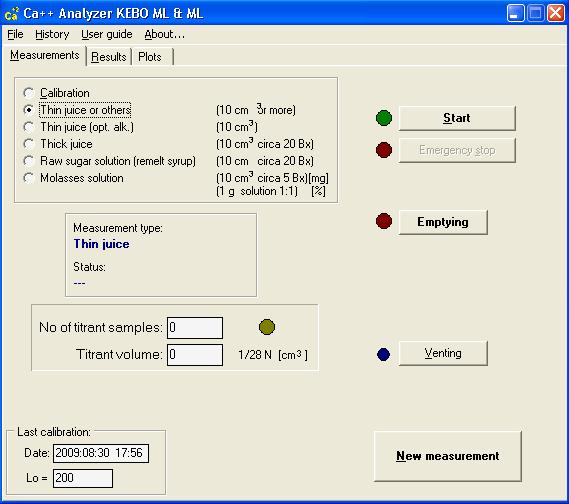Viewport: 569px width, 504px height.
Task: Click the Emptying button
Action: (443, 222)
